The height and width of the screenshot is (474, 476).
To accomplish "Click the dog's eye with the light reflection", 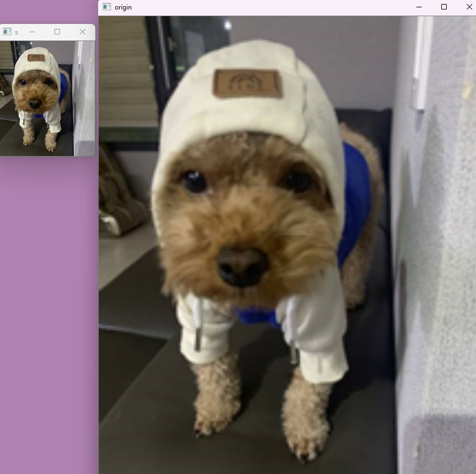I will (194, 182).
